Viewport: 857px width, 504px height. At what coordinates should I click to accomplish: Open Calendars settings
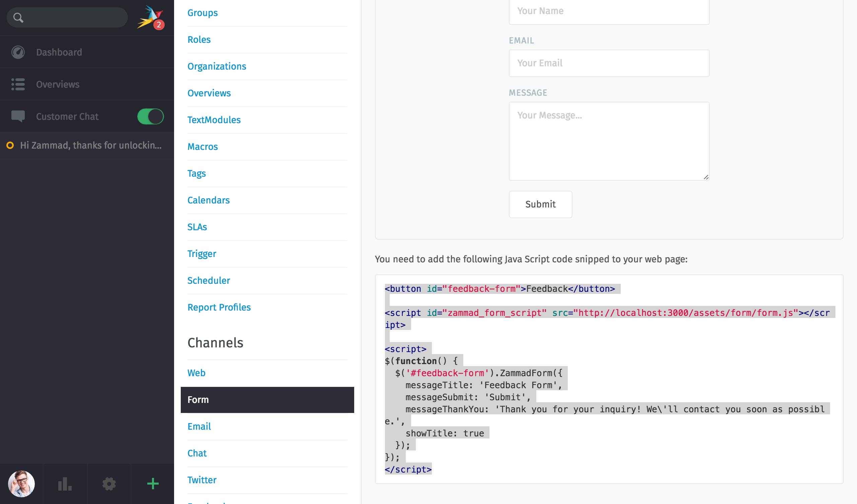[x=209, y=200]
